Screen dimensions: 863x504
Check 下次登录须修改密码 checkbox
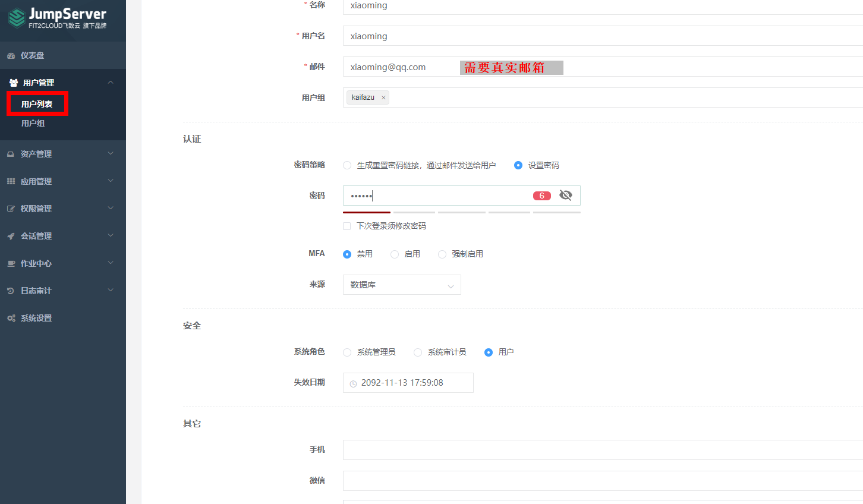click(347, 226)
